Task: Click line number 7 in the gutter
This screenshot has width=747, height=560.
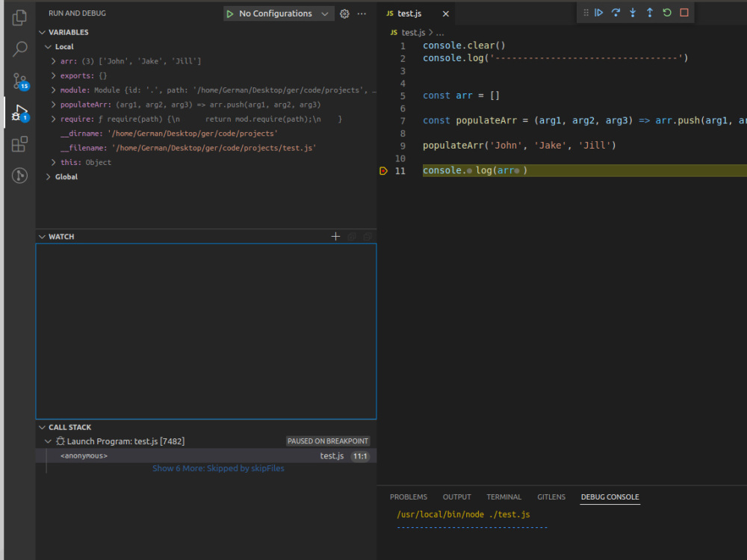Action: click(403, 121)
